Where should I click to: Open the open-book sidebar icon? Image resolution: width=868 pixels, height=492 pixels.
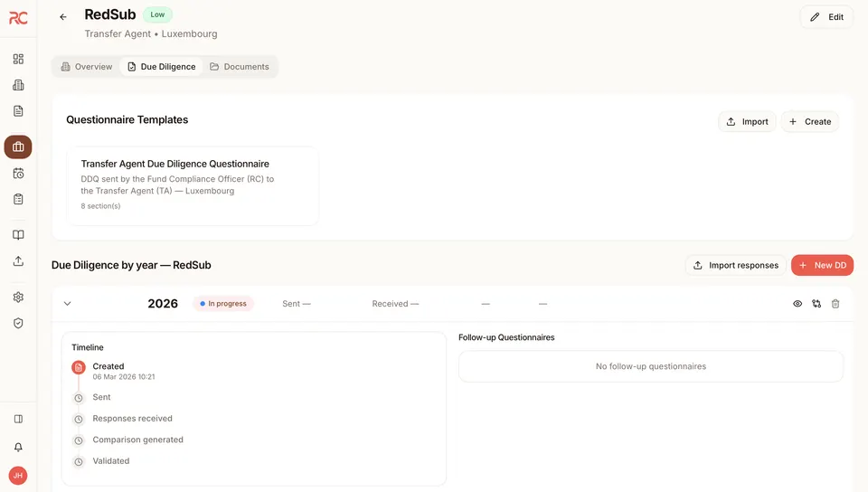[18, 234]
